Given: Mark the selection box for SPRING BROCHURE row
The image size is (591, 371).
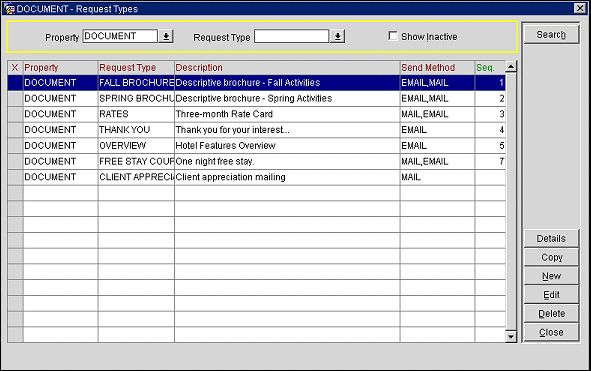Looking at the screenshot, I should tap(15, 98).
